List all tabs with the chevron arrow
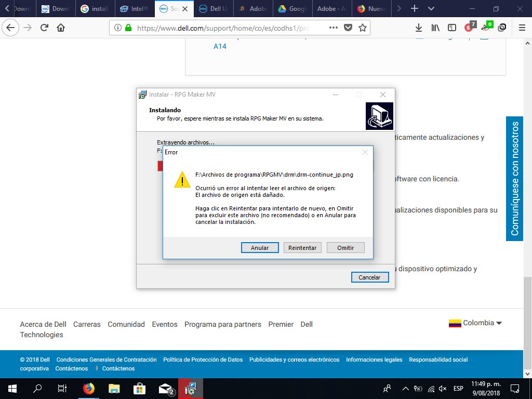This screenshot has height=399, width=532. click(431, 8)
